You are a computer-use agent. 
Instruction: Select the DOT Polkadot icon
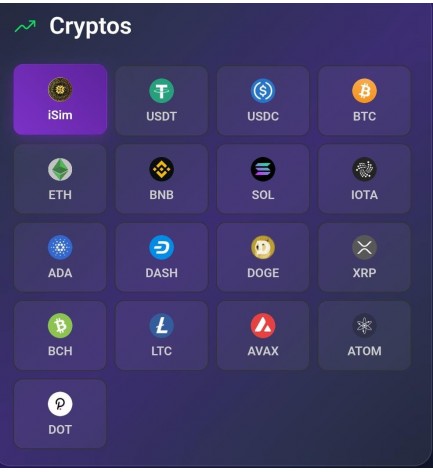(x=60, y=404)
